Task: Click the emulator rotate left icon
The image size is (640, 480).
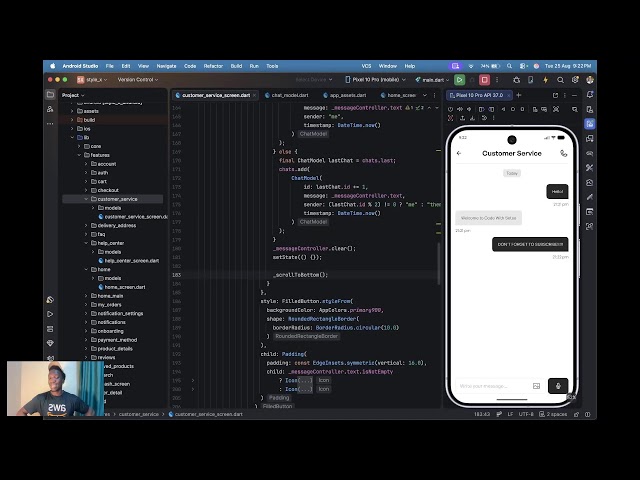Action: pyautogui.click(x=481, y=109)
